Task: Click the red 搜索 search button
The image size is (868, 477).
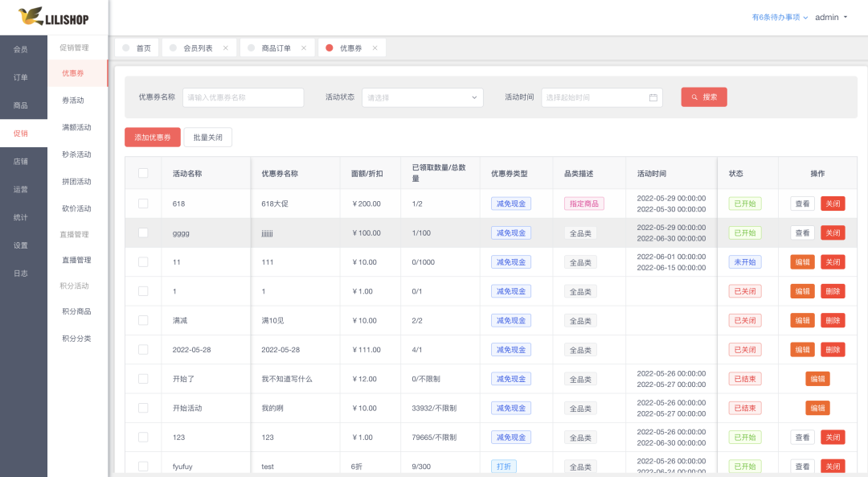Action: [703, 97]
